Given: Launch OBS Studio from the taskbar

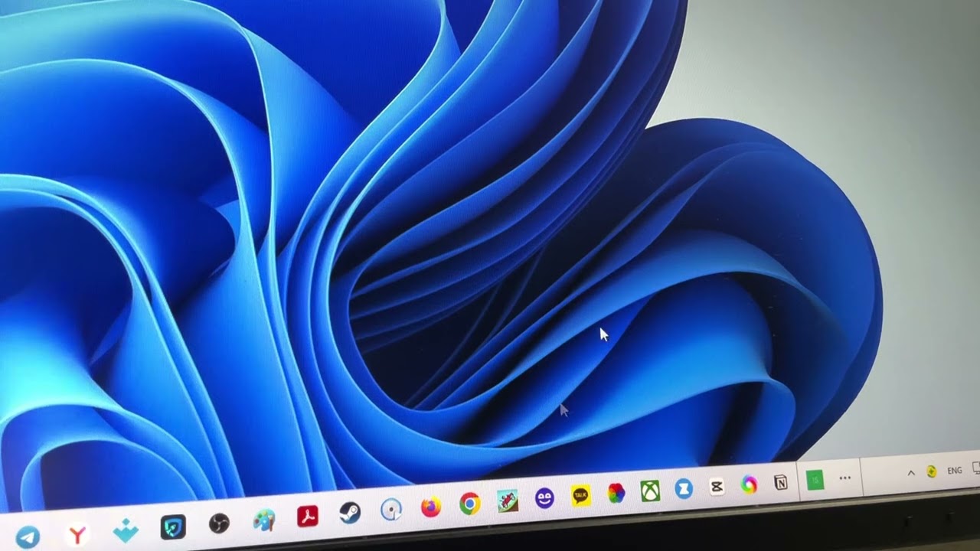Looking at the screenshot, I should coord(220,523).
